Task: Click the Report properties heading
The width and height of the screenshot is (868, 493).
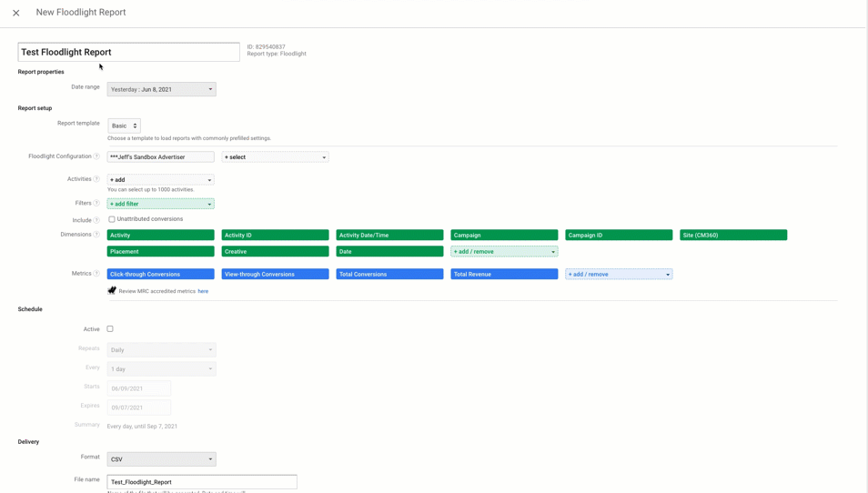Action: [41, 72]
